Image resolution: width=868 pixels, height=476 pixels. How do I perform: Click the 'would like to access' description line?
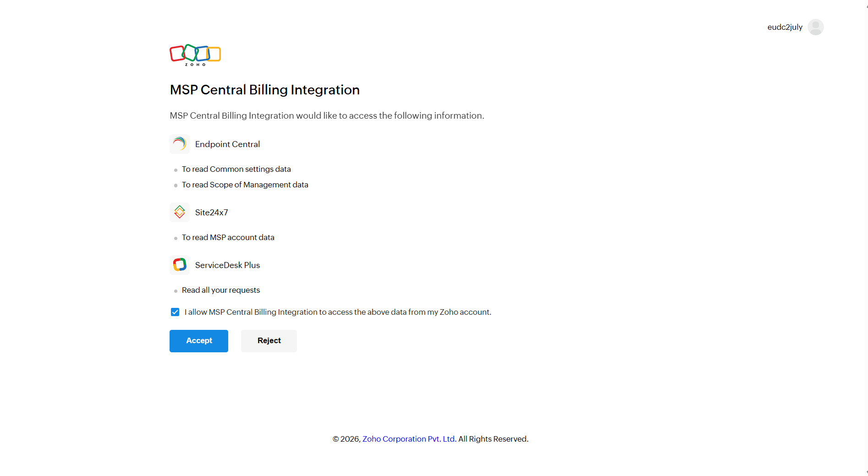click(327, 115)
